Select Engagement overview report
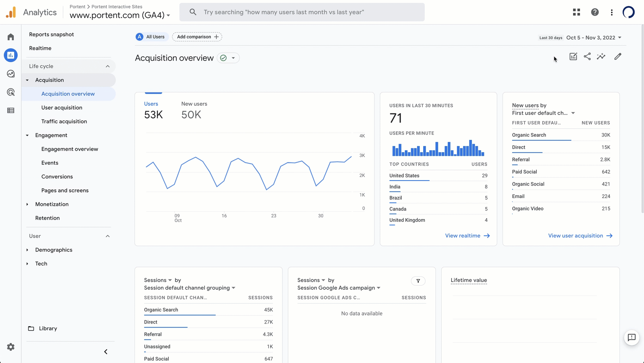 70,149
